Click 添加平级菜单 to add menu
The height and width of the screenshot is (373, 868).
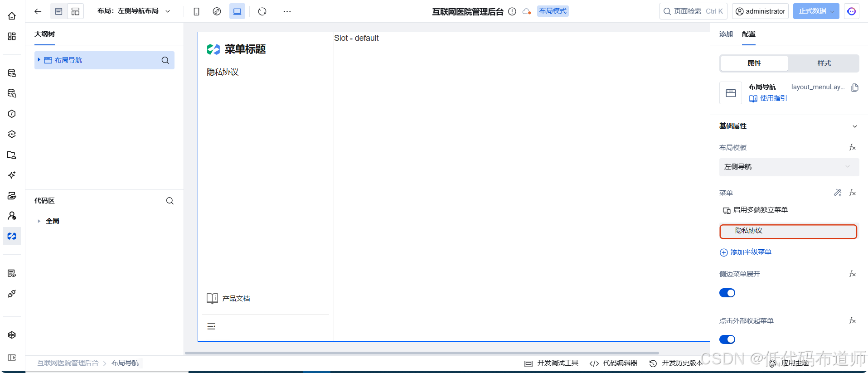click(x=746, y=252)
